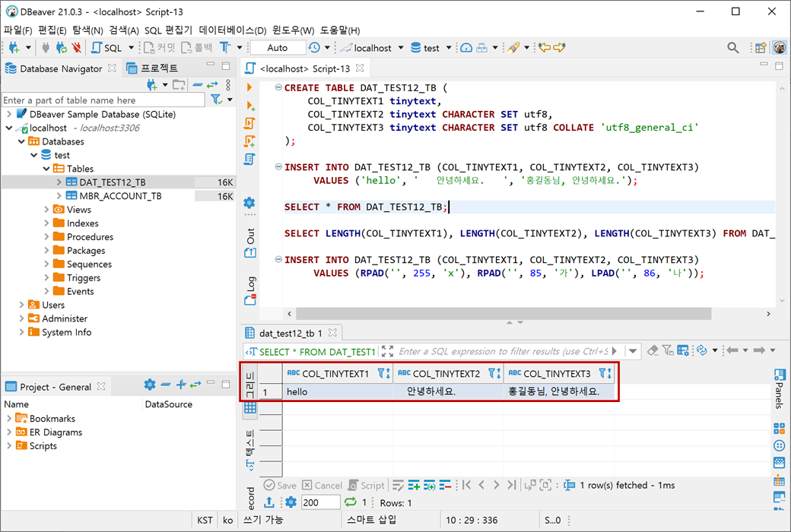The height and width of the screenshot is (532, 791).
Task: Switch result view to 텍스트 text mode
Action: click(x=250, y=451)
